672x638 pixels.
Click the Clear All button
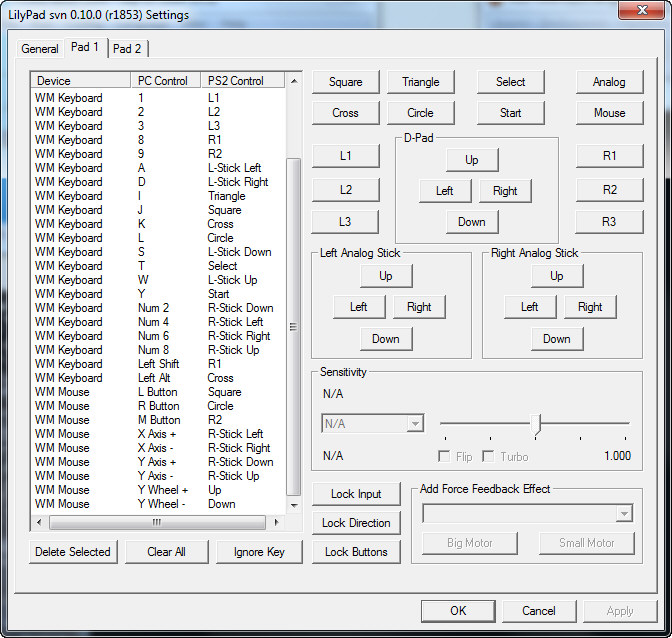(167, 552)
